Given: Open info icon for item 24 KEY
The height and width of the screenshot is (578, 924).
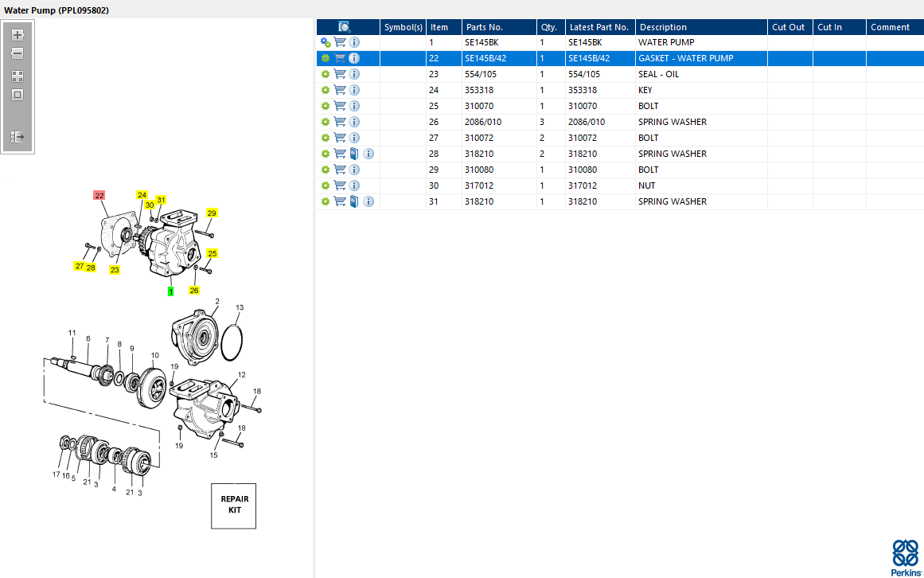Looking at the screenshot, I should pyautogui.click(x=354, y=90).
